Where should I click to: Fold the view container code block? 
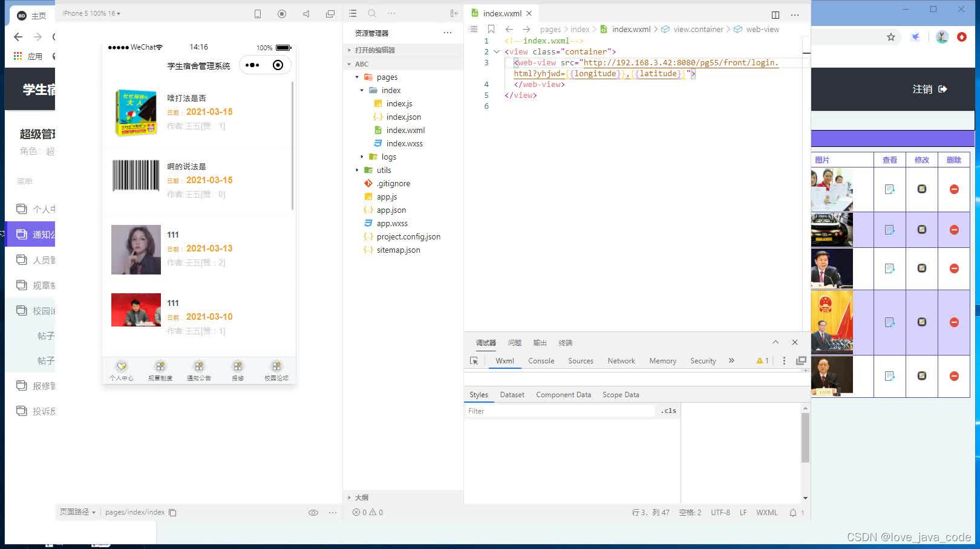(497, 52)
